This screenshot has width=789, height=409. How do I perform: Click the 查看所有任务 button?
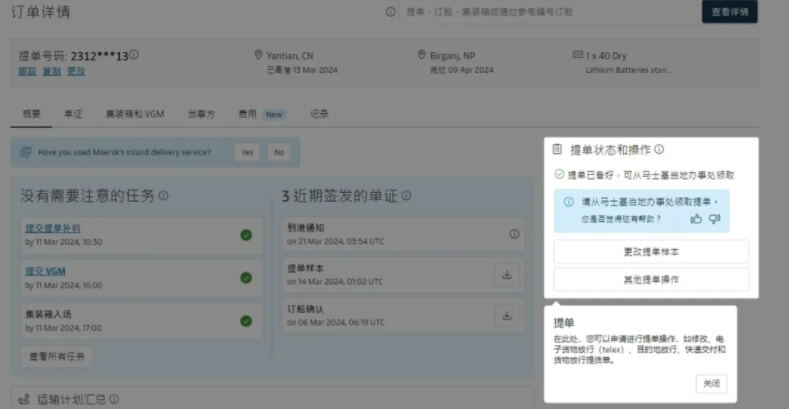pos(57,356)
